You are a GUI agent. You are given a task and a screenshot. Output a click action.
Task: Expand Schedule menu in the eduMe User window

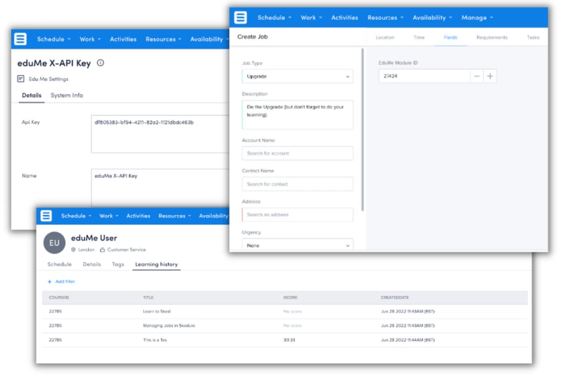pos(76,216)
